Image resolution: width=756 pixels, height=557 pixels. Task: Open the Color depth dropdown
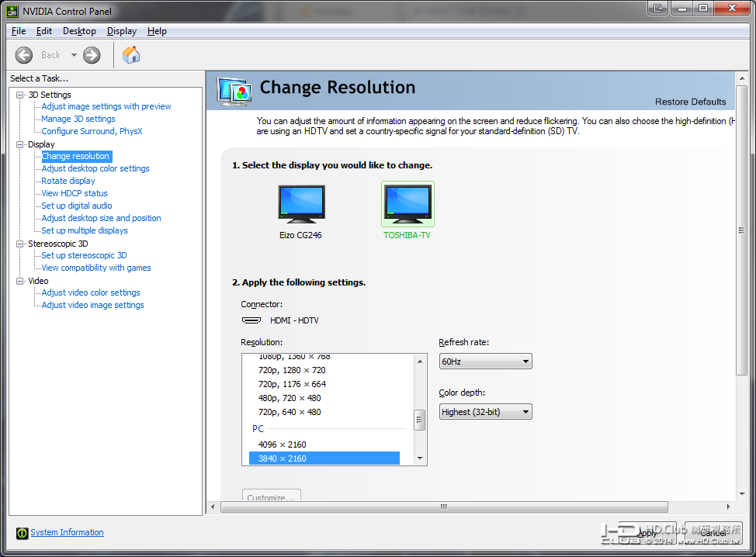point(485,412)
